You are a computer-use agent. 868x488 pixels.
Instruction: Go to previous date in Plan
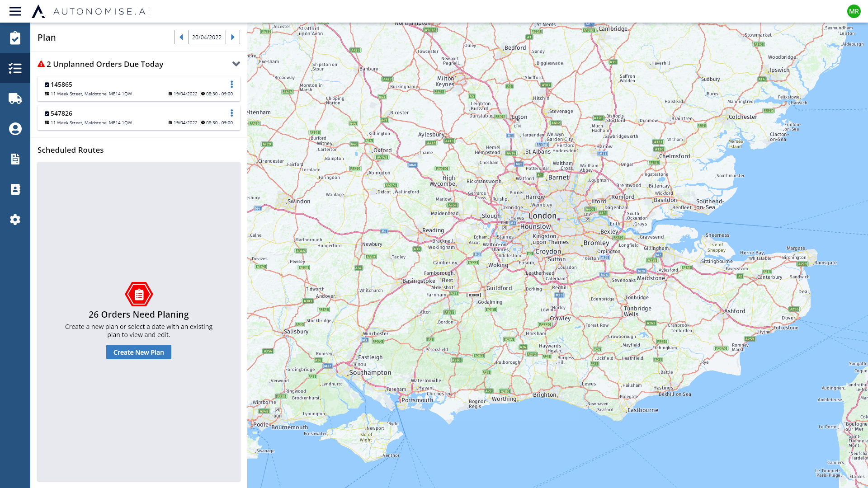tap(181, 37)
